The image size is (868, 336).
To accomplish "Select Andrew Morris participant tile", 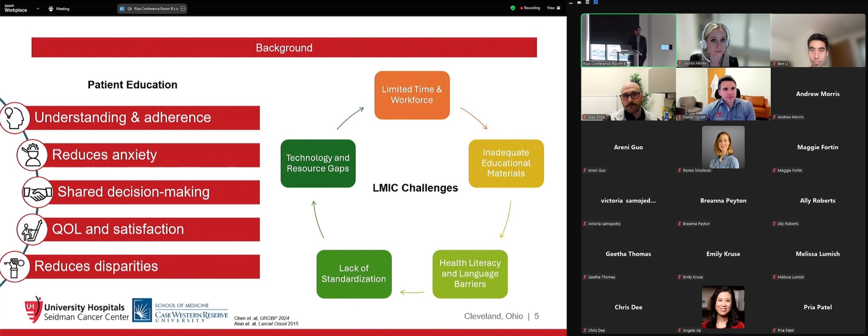I will point(818,94).
